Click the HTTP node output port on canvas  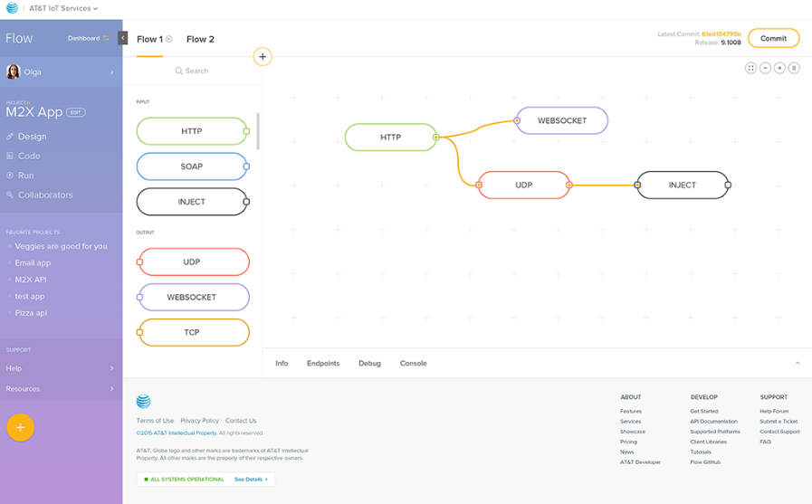pos(436,138)
